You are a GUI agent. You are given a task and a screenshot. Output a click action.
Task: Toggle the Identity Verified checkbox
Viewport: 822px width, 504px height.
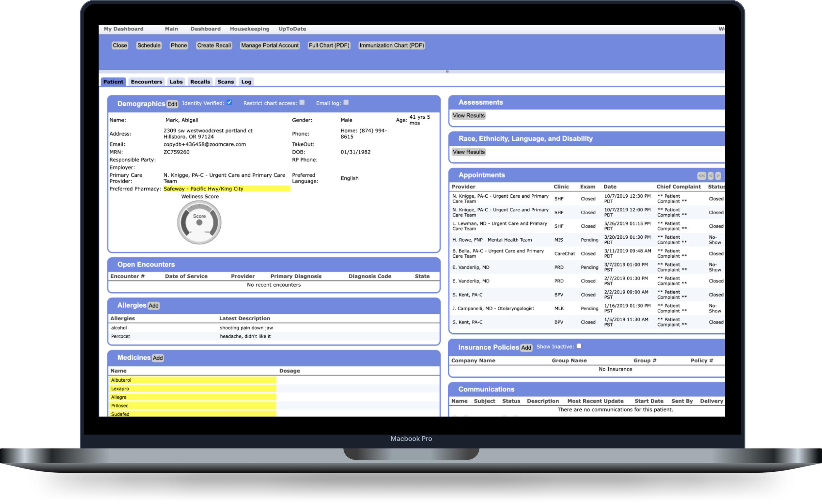229,102
